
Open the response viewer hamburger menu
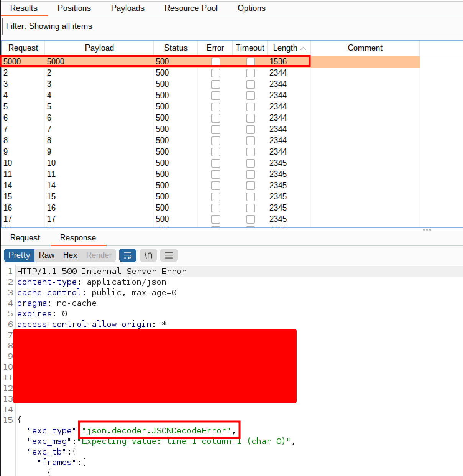(x=169, y=255)
